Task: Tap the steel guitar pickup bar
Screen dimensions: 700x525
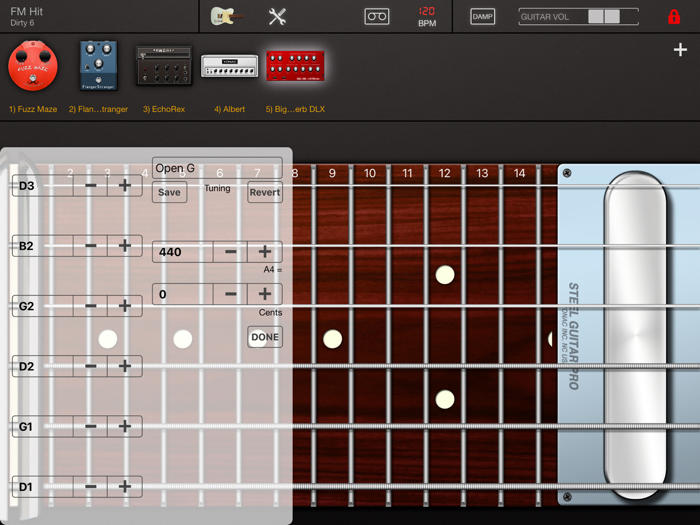Action: [x=635, y=335]
